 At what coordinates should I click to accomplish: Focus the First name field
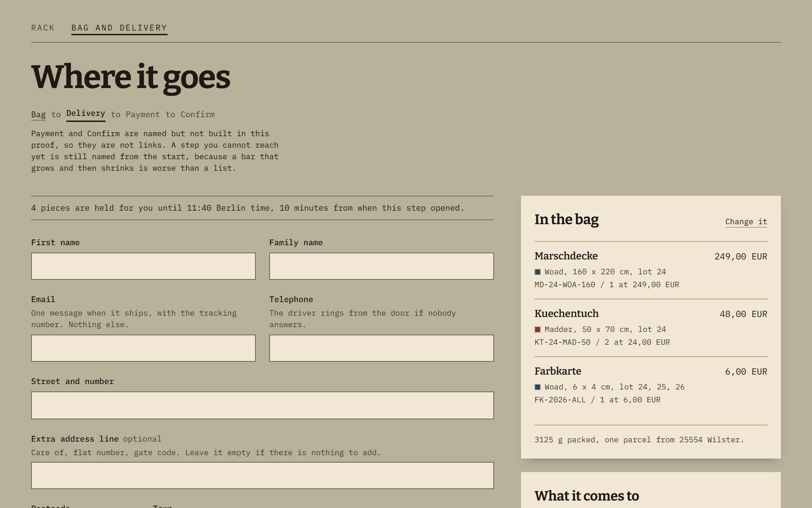pyautogui.click(x=143, y=266)
